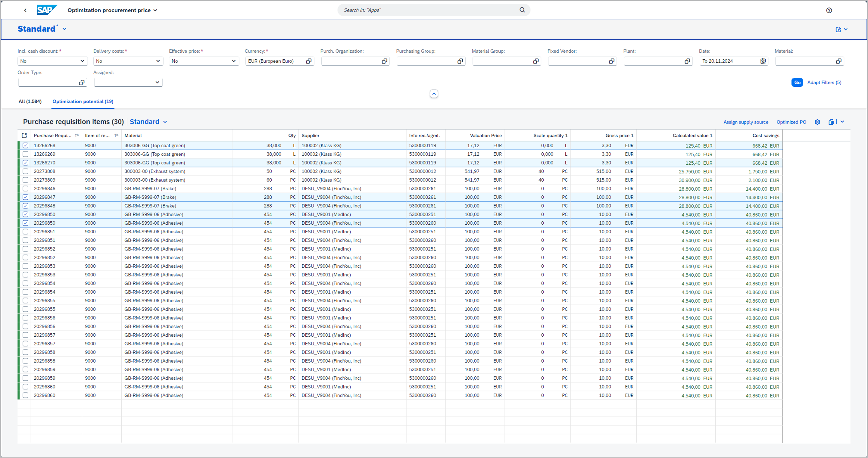Image resolution: width=868 pixels, height=458 pixels.
Task: Click the help question mark icon
Action: (829, 10)
